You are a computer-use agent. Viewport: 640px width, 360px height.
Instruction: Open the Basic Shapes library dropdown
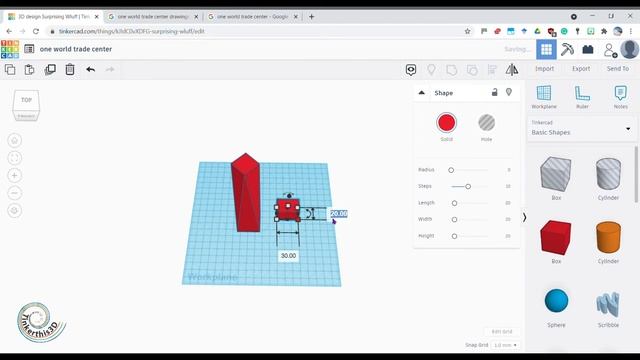[x=582, y=129]
